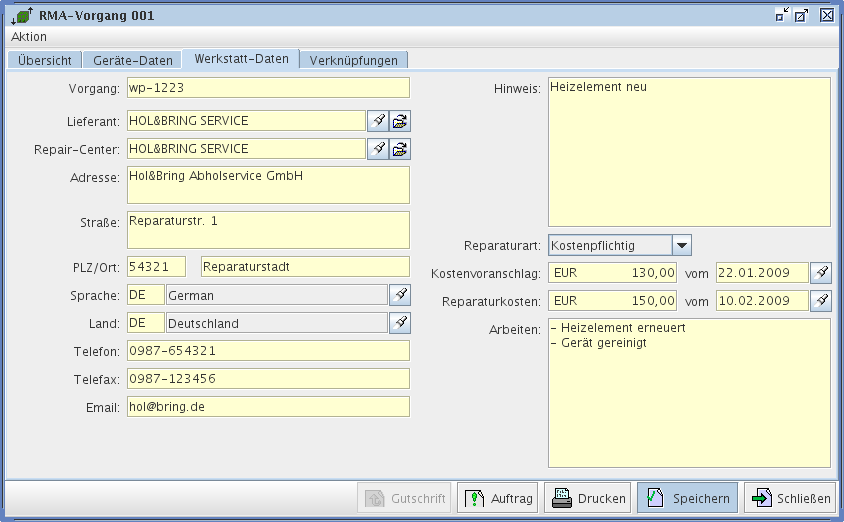
Task: Open the folder icon beside Lieferant field
Action: (400, 121)
